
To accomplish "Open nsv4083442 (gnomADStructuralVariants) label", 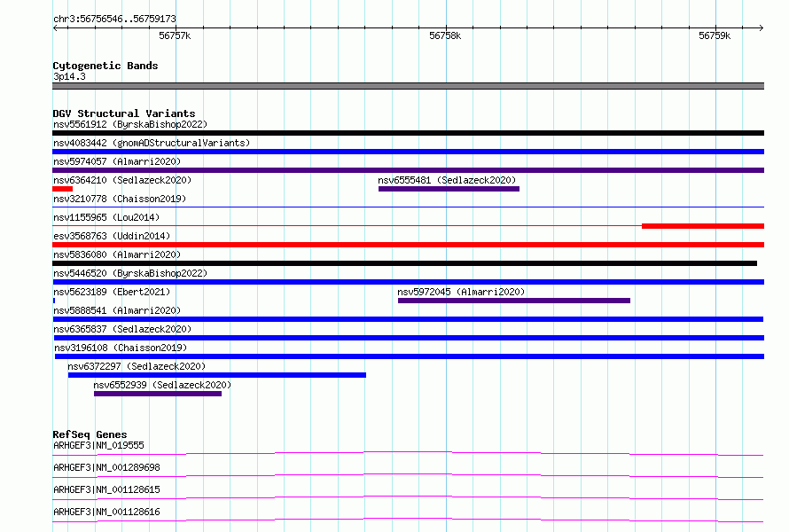I will [152, 143].
